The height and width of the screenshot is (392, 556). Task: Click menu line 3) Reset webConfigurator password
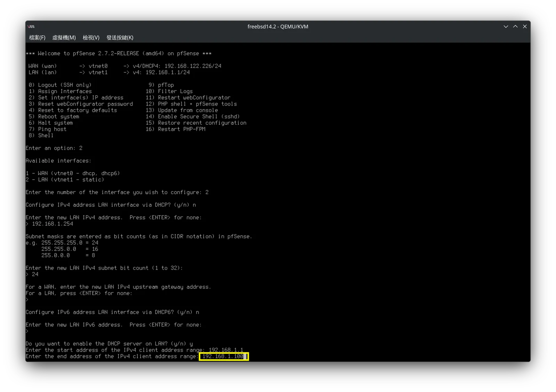81,104
